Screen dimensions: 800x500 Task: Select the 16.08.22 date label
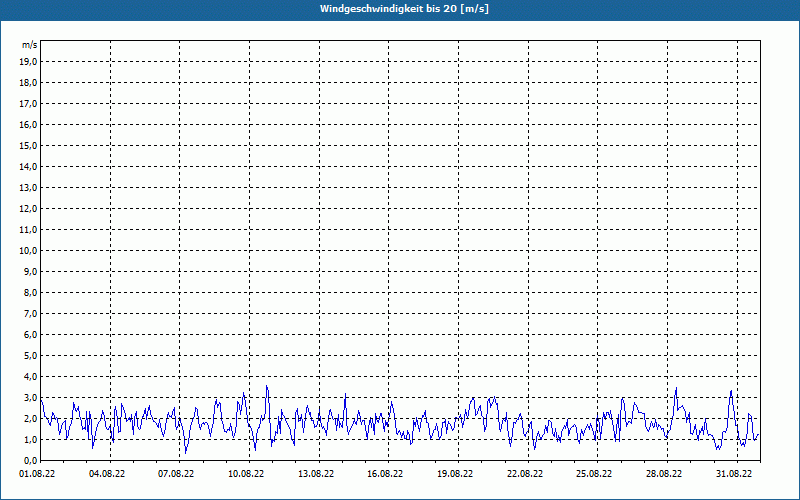coord(385,474)
